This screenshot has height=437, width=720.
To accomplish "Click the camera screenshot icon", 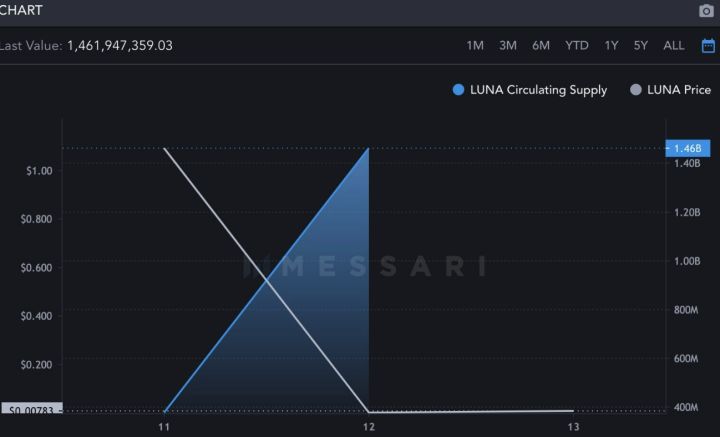I will tap(707, 11).
